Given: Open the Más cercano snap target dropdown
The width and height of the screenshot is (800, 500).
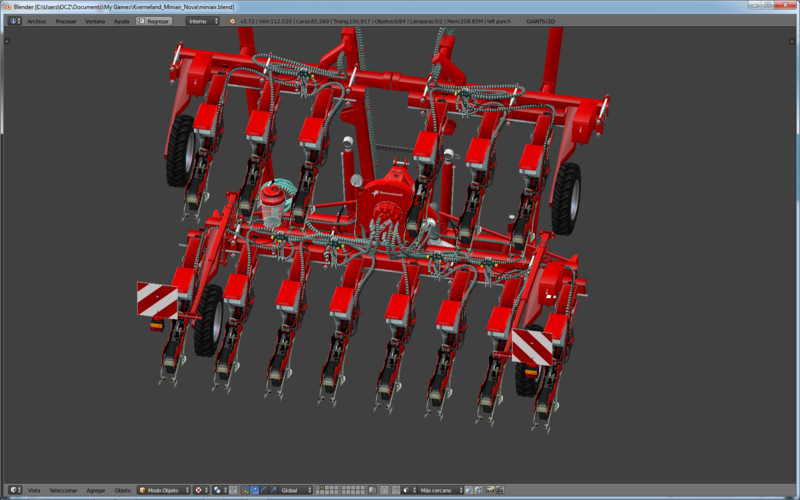Looking at the screenshot, I should coord(438,490).
